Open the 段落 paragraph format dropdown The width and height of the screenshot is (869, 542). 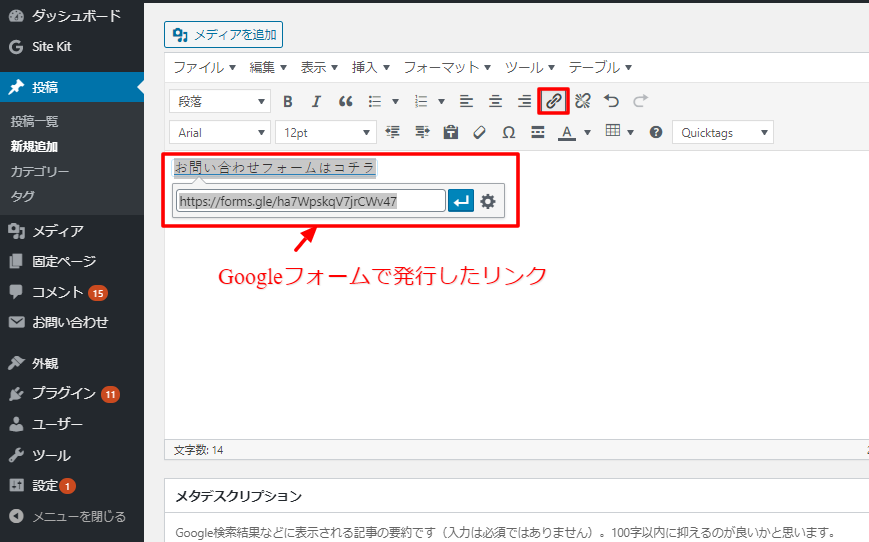point(221,101)
